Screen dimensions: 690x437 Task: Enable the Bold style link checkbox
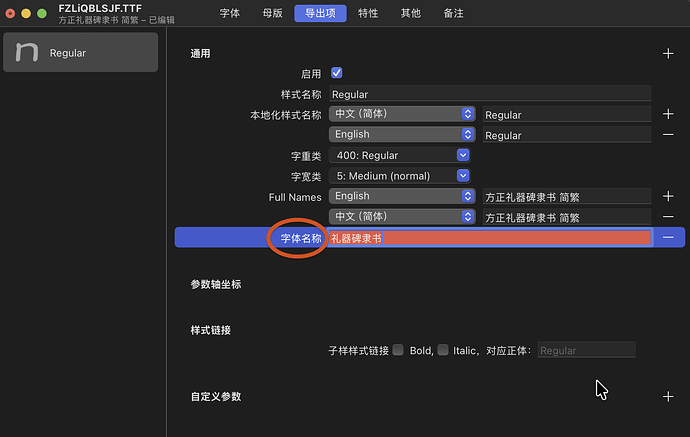point(398,350)
